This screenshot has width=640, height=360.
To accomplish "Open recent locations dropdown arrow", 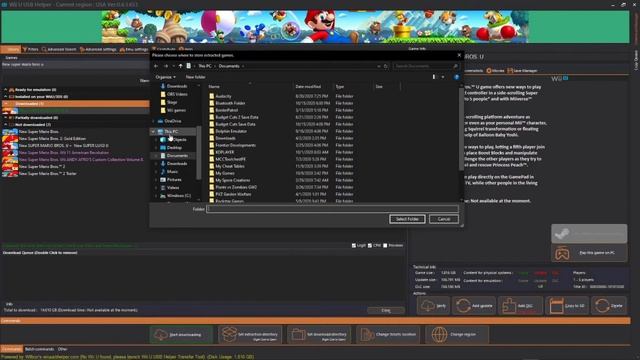I will pos(173,66).
